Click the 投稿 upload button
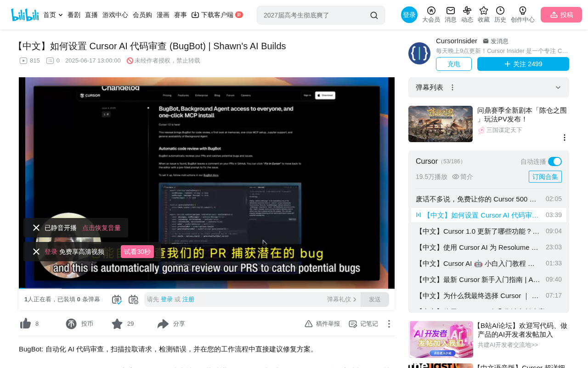The image size is (588, 368). click(561, 15)
